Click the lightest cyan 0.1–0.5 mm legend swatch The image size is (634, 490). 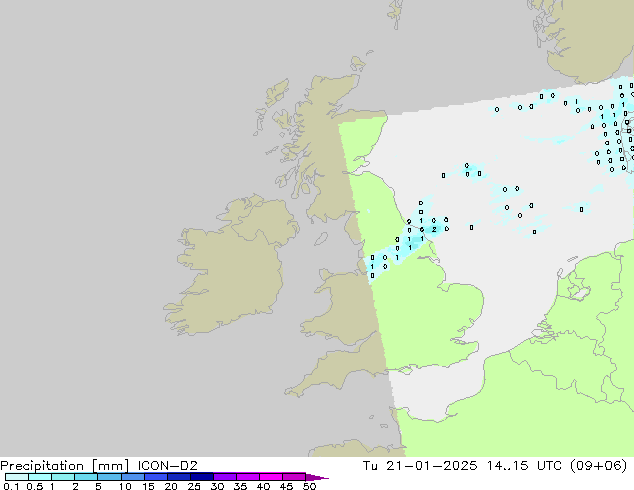point(17,477)
